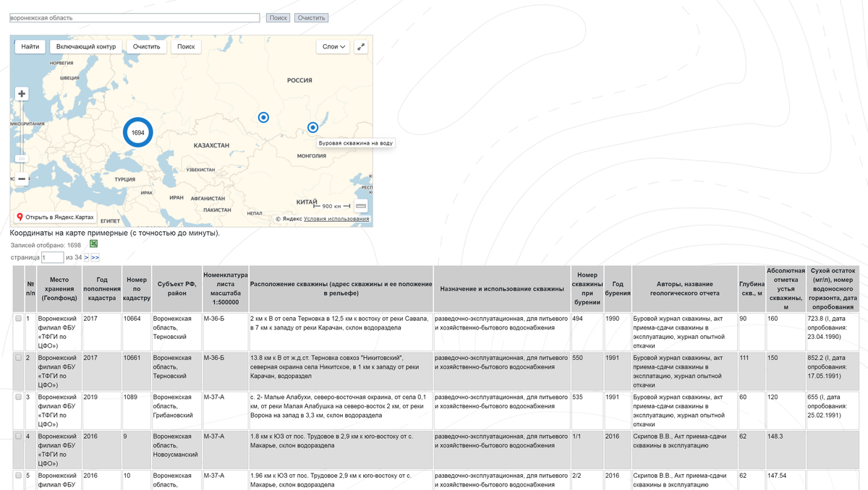Viewport: 868px width, 490px height.
Task: Click Воронежская область, Новоусманский cell in row 4
Action: tap(176, 450)
